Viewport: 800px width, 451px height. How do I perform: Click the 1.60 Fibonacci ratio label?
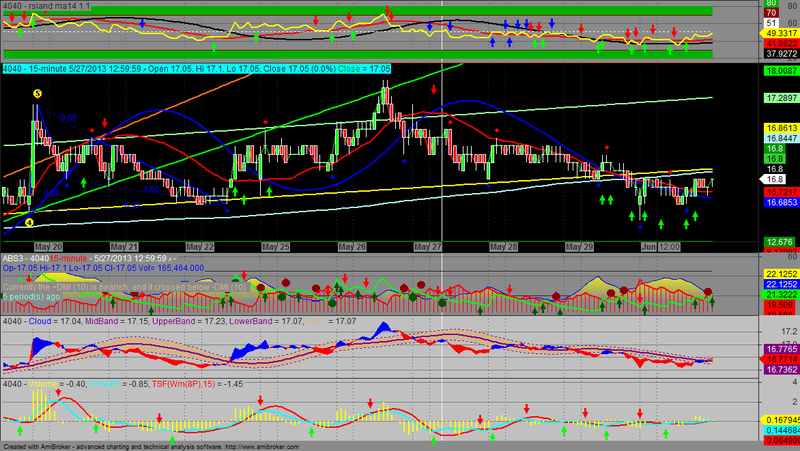[x=151, y=189]
